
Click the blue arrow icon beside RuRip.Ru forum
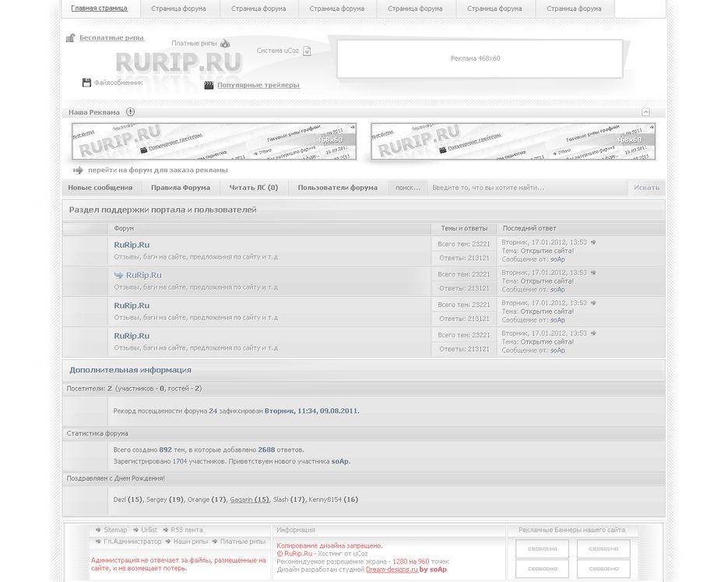tap(118, 275)
